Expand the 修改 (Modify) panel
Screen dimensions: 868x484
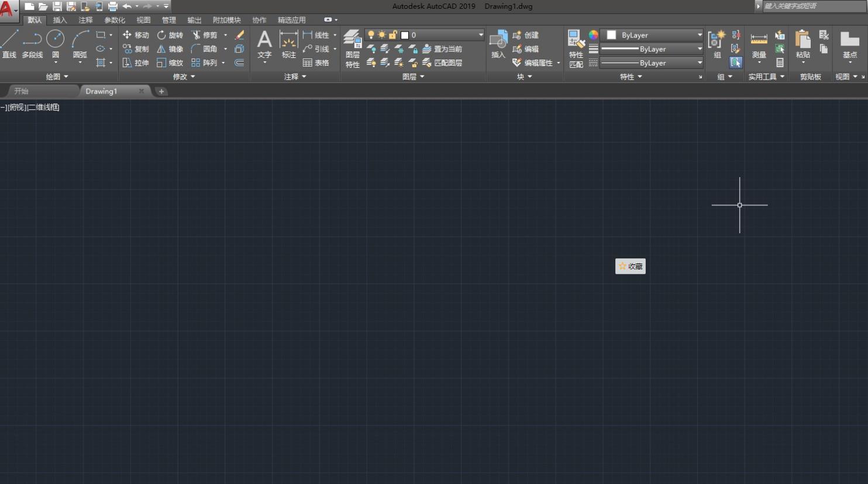click(184, 77)
